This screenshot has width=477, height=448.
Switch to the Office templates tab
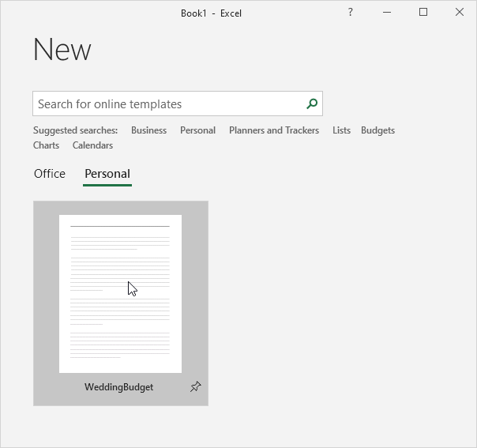coord(50,174)
